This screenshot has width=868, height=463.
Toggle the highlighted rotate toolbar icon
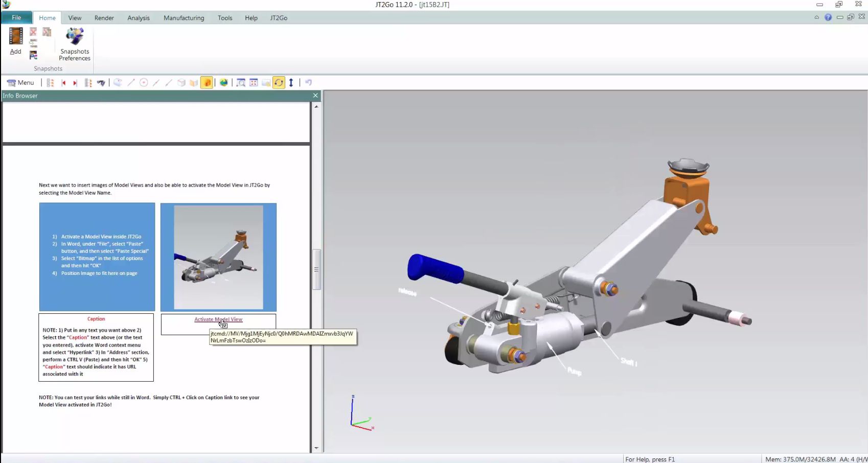(x=279, y=82)
